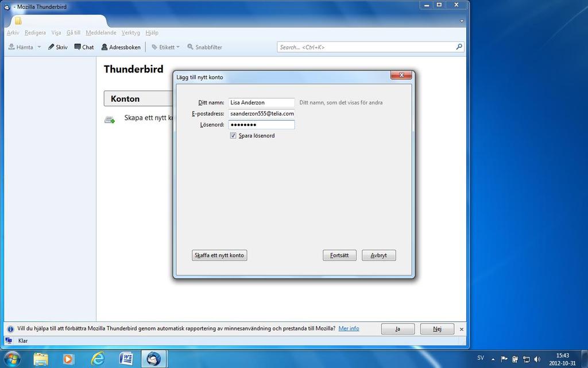Click Skriv to compose a message
This screenshot has width=588, height=368.
58,47
